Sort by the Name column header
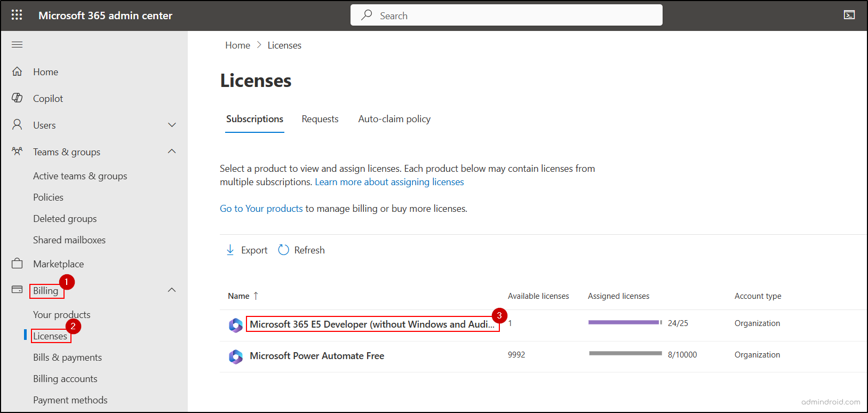This screenshot has height=413, width=868. 238,296
